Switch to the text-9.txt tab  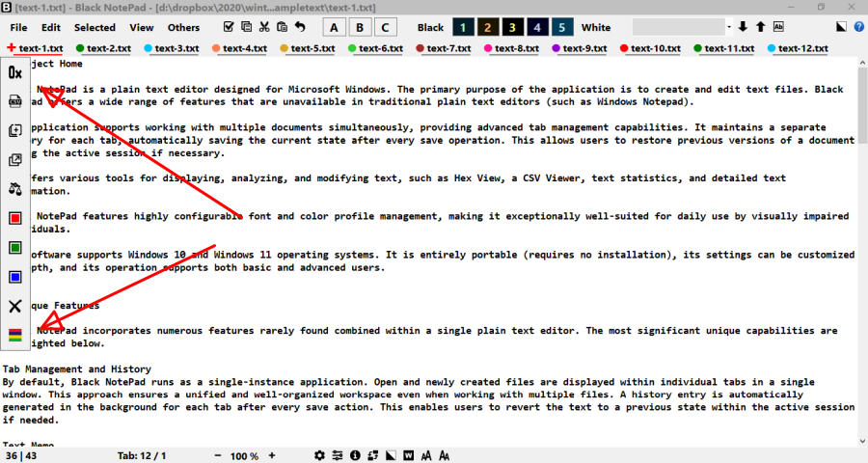pyautogui.click(x=580, y=48)
